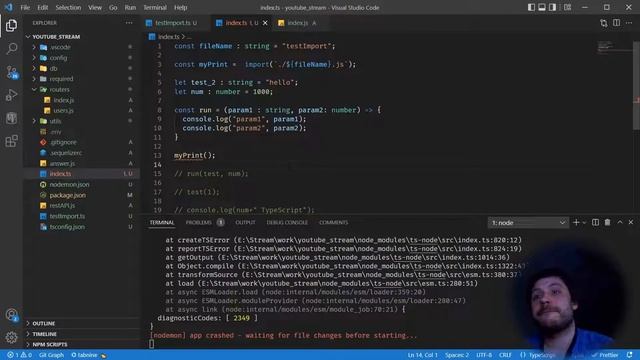
Task: Open the Extensions view icon
Action: point(11,141)
